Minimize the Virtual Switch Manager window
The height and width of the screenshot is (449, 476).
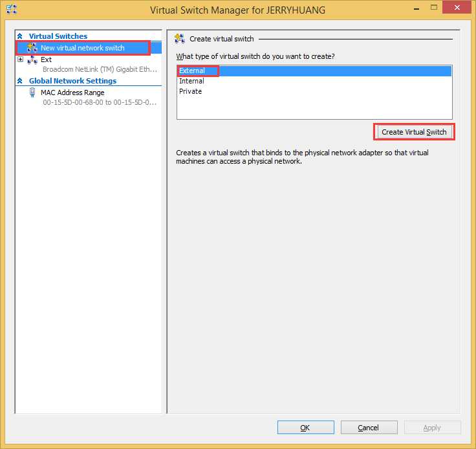pyautogui.click(x=416, y=8)
